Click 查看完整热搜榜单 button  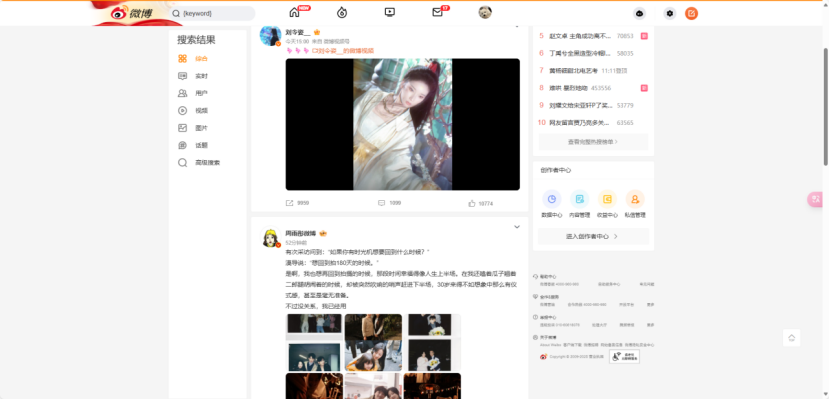point(593,142)
